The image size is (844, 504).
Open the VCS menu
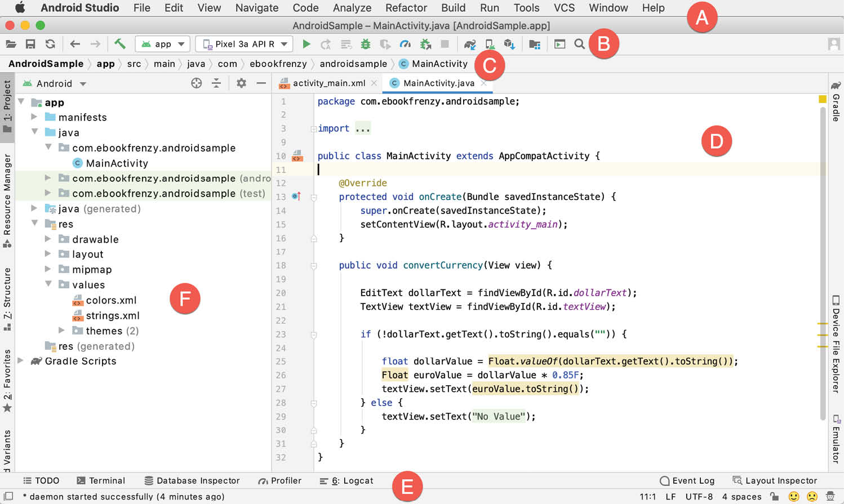564,8
